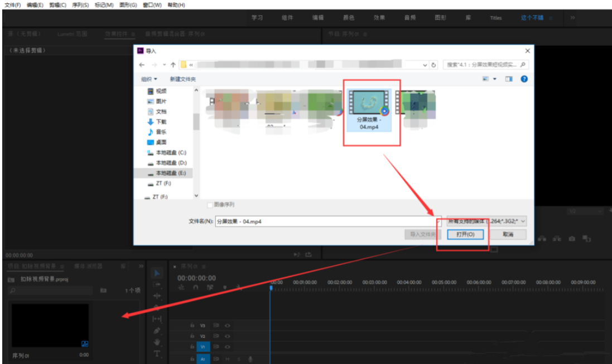This screenshot has height=364, width=612.
Task: Add a marker in timeline header
Action: click(x=225, y=288)
